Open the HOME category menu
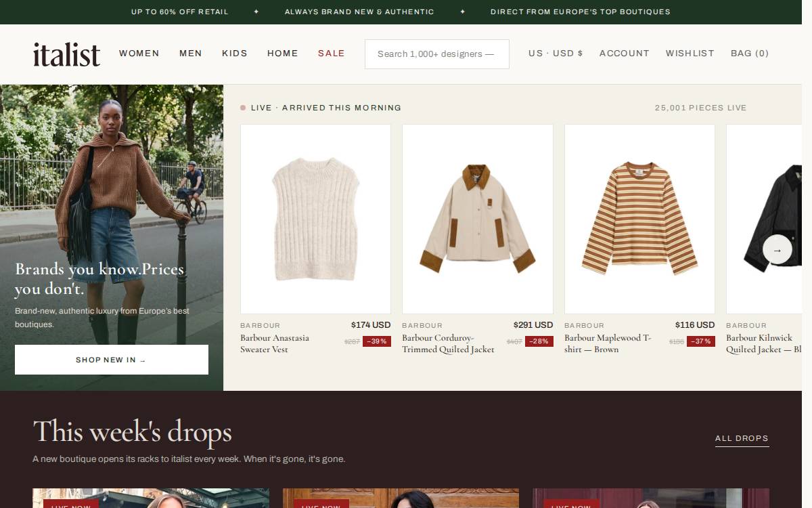The image size is (812, 508). pos(283,54)
